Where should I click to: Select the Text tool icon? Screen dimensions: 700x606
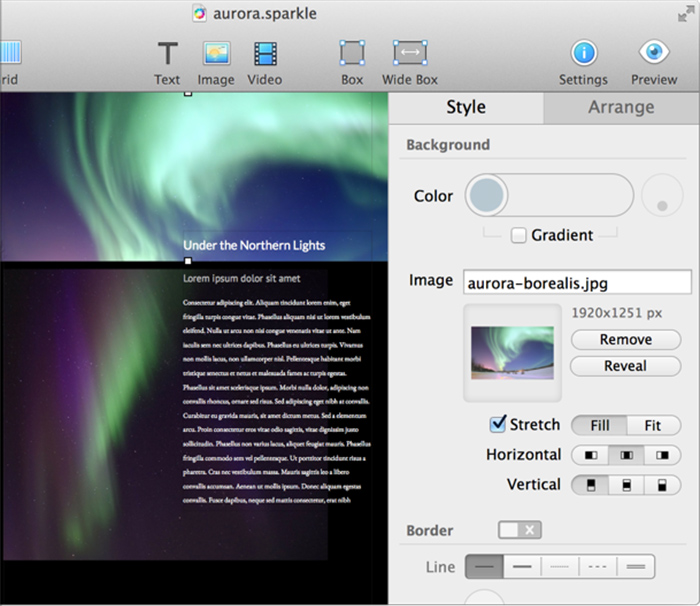tap(167, 54)
